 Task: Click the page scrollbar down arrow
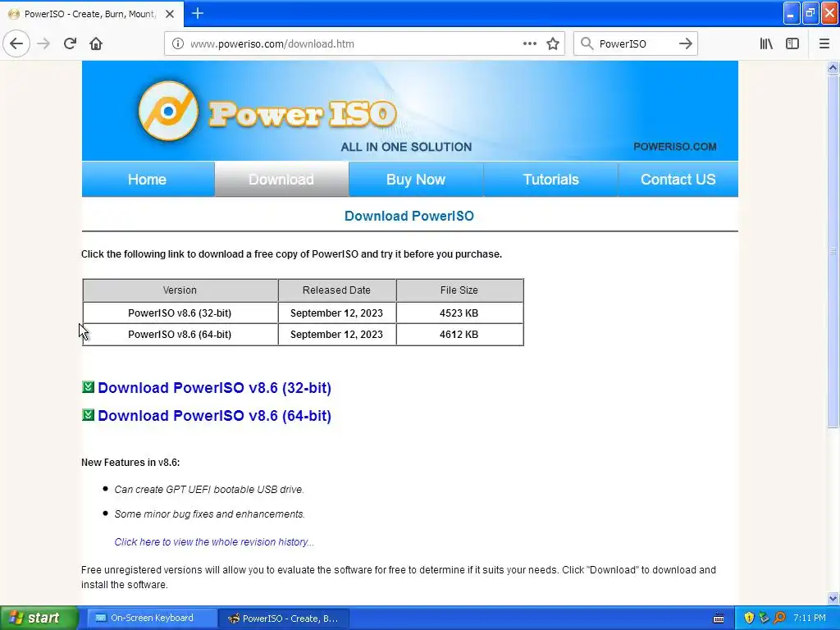(x=833, y=598)
